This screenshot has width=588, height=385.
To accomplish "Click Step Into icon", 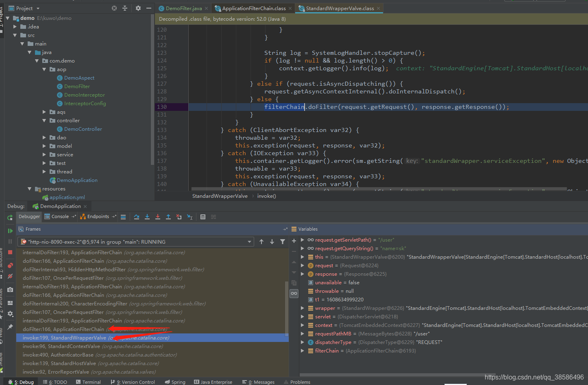I will tap(147, 217).
